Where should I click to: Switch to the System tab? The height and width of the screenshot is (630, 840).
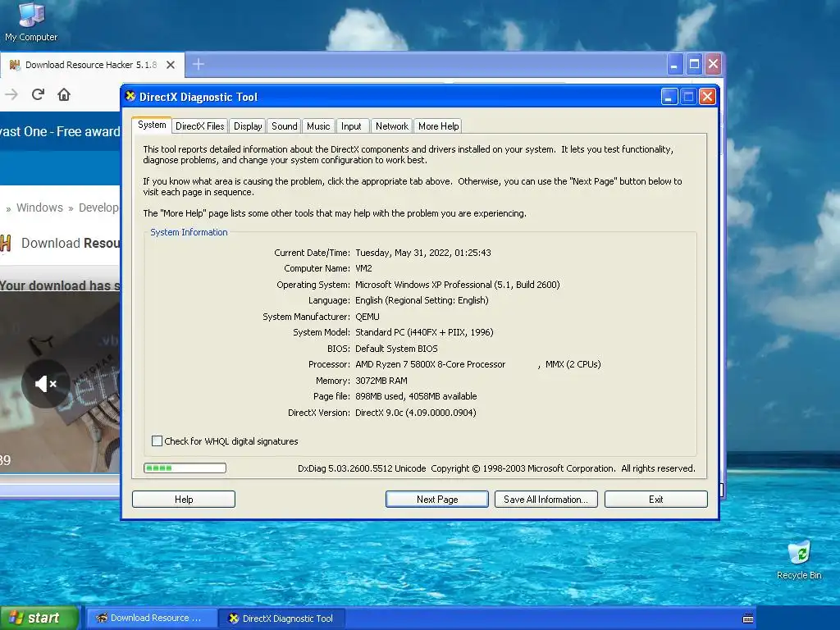coord(152,125)
